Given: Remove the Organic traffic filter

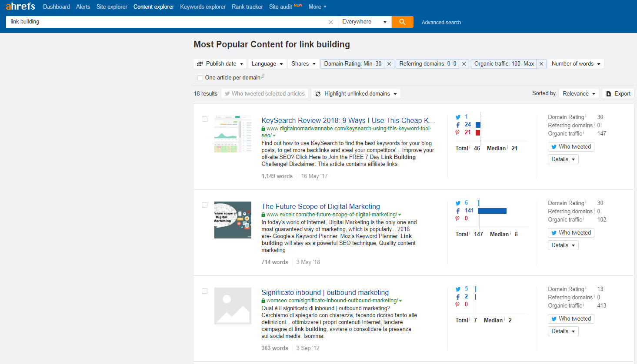Looking at the screenshot, I should [541, 64].
